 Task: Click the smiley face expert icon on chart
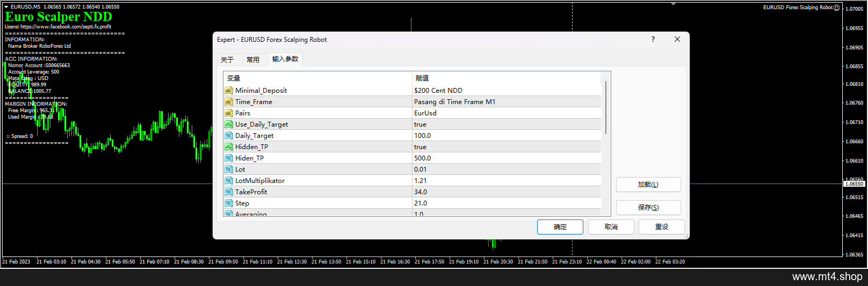(x=836, y=8)
